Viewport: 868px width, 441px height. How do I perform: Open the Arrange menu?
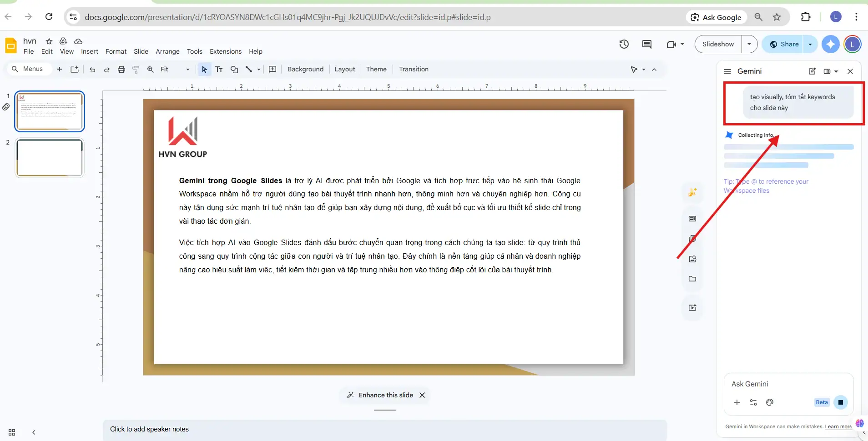[x=167, y=51]
